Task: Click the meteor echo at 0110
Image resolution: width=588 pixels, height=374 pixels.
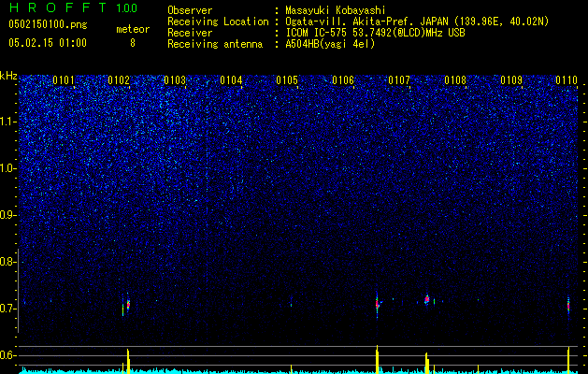Action: coord(568,305)
